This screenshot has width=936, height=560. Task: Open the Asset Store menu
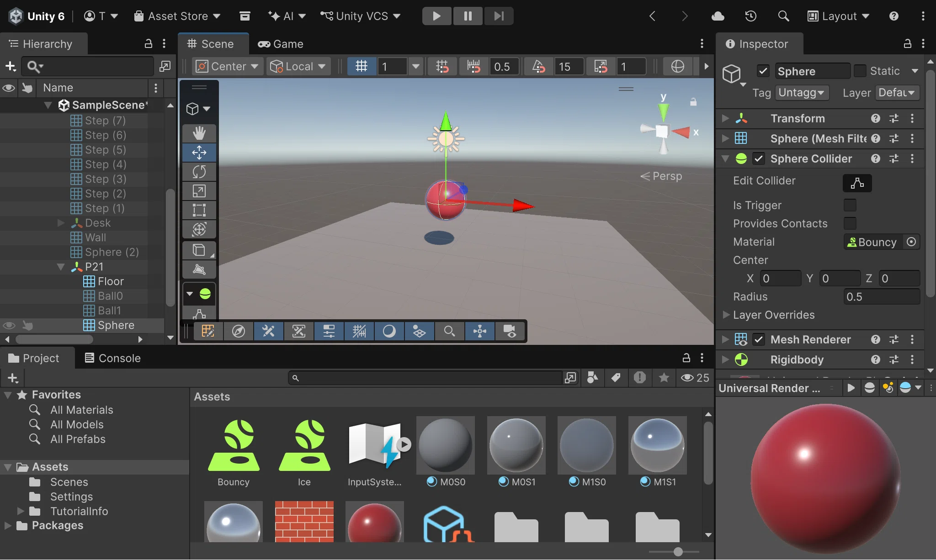click(x=177, y=16)
